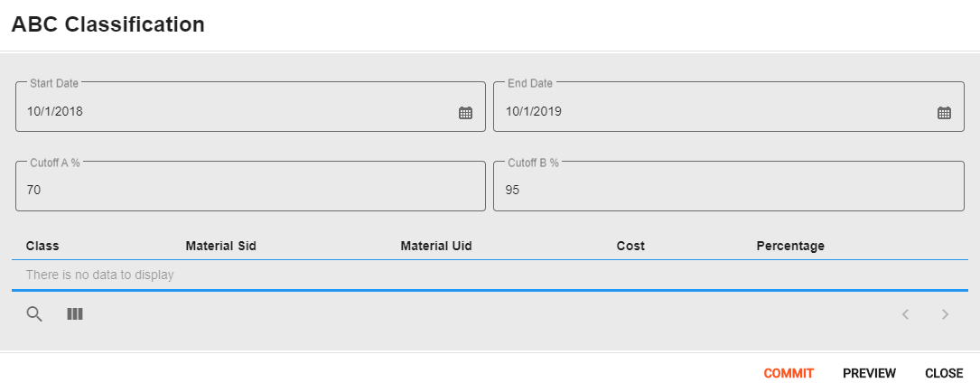Image resolution: width=980 pixels, height=392 pixels.
Task: Sort by the Cost column header
Action: pos(630,246)
